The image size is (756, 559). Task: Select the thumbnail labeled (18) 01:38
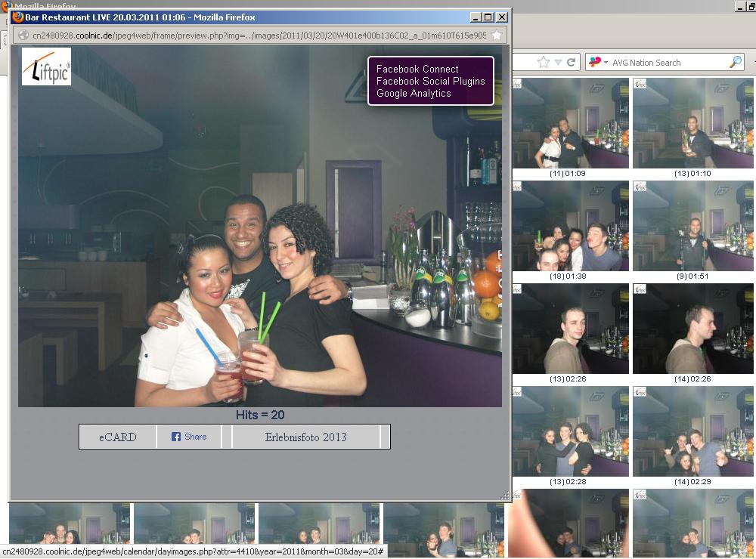coord(570,227)
